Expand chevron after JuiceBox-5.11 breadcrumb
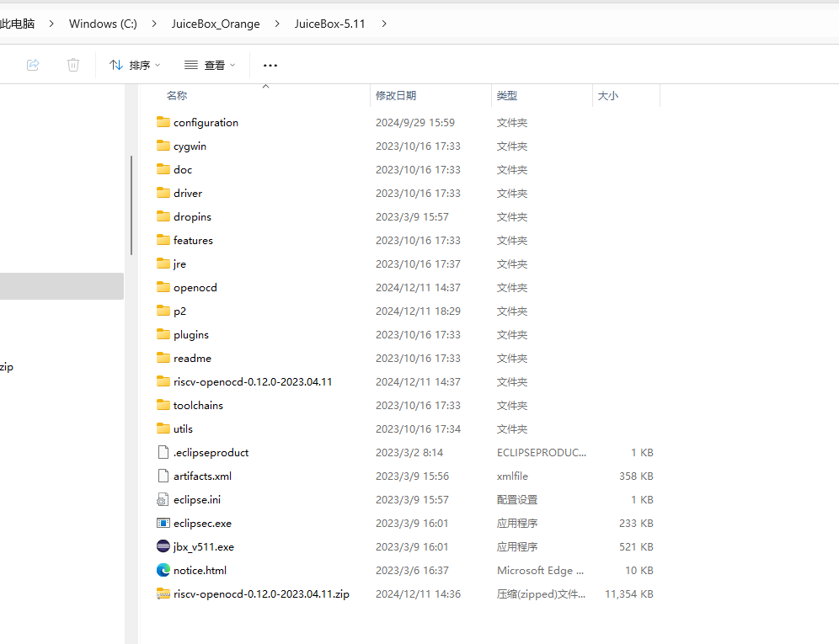Viewport: 839px width, 644px height. (384, 24)
